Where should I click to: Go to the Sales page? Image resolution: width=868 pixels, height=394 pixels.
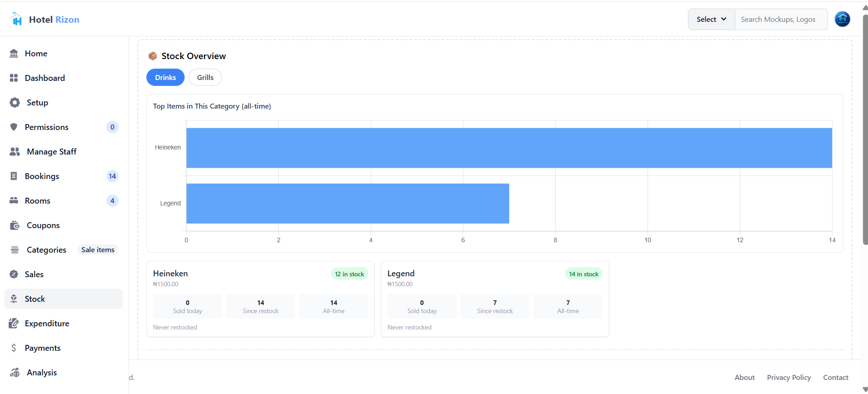(x=64, y=274)
